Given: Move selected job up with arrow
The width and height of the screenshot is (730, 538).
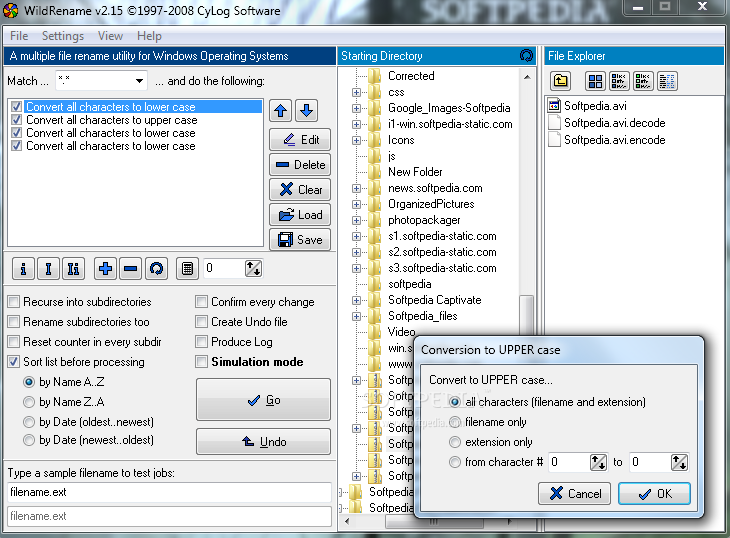Looking at the screenshot, I should [281, 111].
